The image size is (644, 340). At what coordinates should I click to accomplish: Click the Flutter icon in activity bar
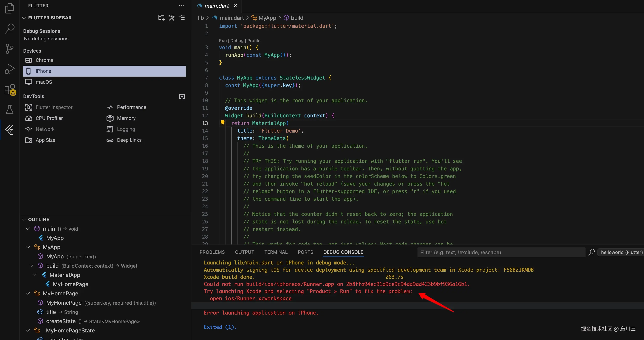click(9, 130)
